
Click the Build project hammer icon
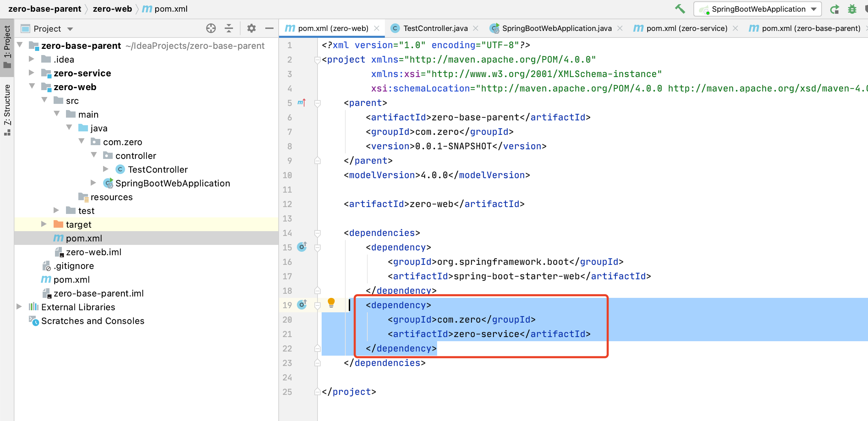point(679,9)
